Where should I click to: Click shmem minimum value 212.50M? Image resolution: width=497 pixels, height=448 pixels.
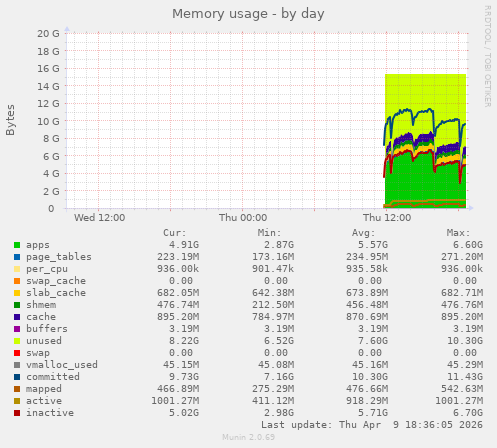click(x=273, y=305)
